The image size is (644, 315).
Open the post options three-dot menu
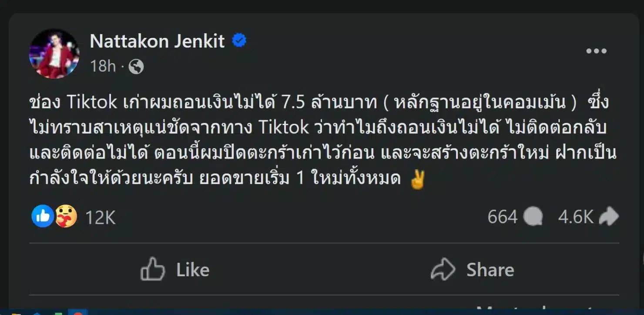tap(596, 51)
